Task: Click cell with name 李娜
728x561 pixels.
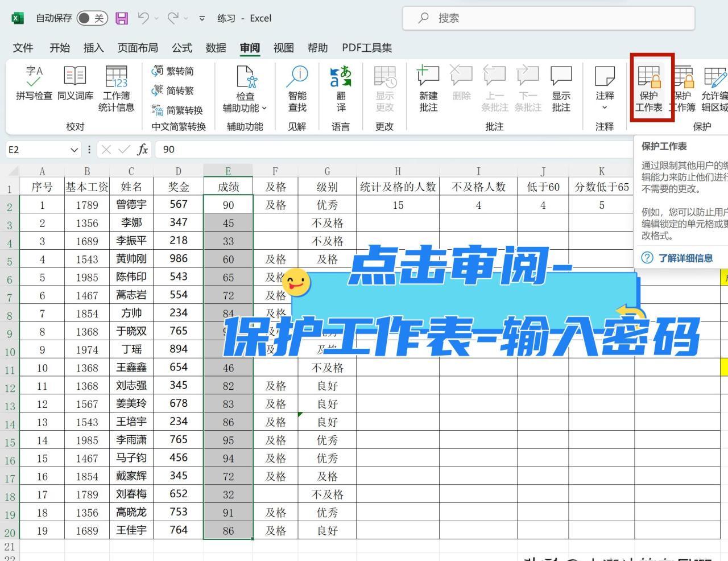Action: [131, 223]
